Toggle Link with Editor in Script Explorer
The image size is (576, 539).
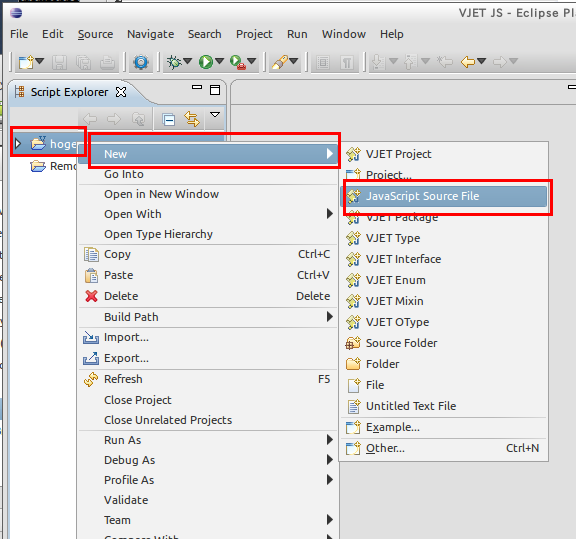point(192,119)
